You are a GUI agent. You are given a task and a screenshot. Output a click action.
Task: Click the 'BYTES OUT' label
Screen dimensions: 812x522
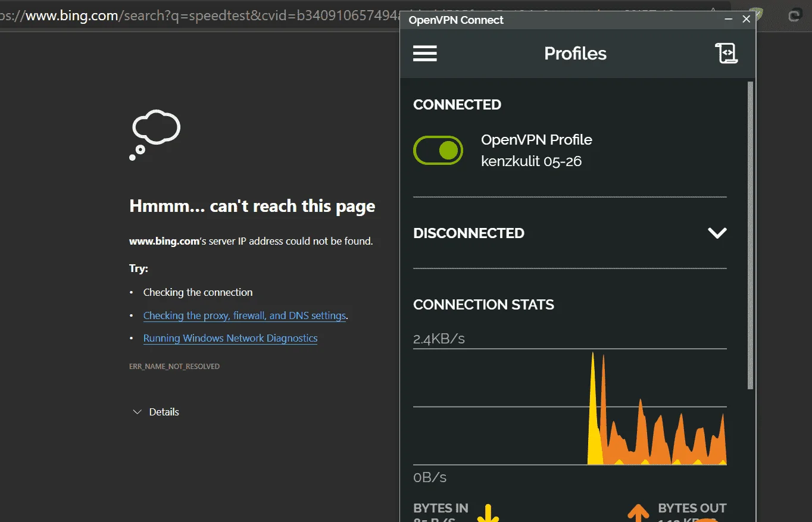click(x=692, y=508)
